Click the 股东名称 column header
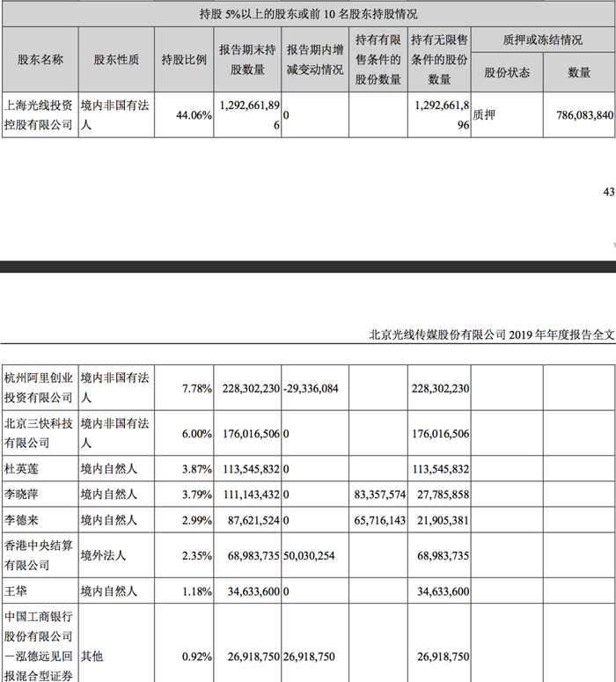616x682 pixels. [x=40, y=60]
